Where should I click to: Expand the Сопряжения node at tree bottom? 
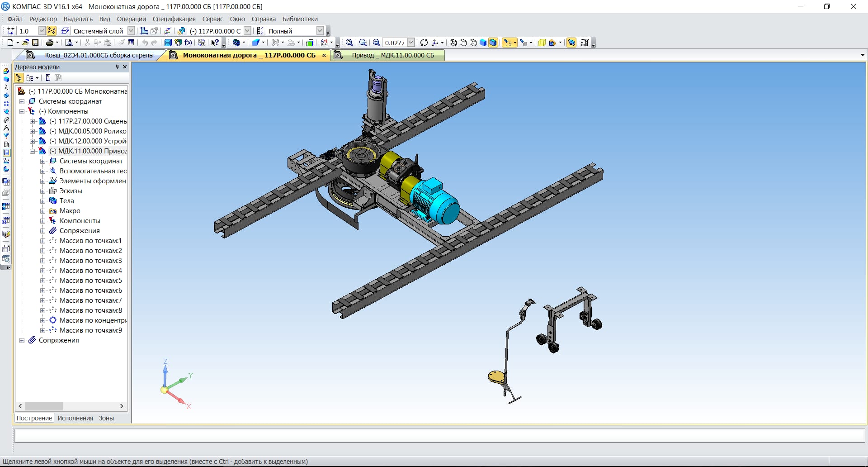[22, 340]
